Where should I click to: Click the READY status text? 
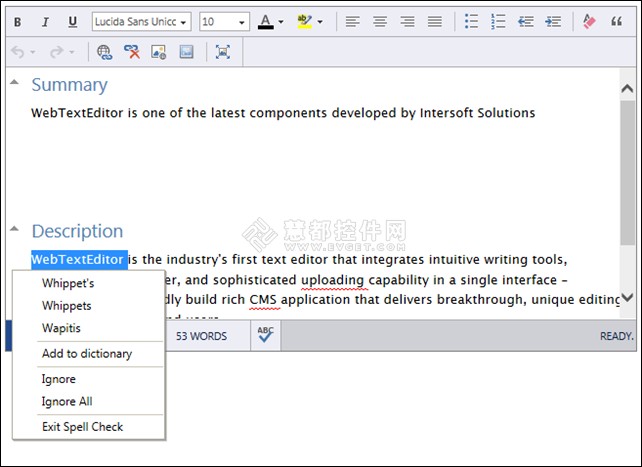pyautogui.click(x=617, y=336)
